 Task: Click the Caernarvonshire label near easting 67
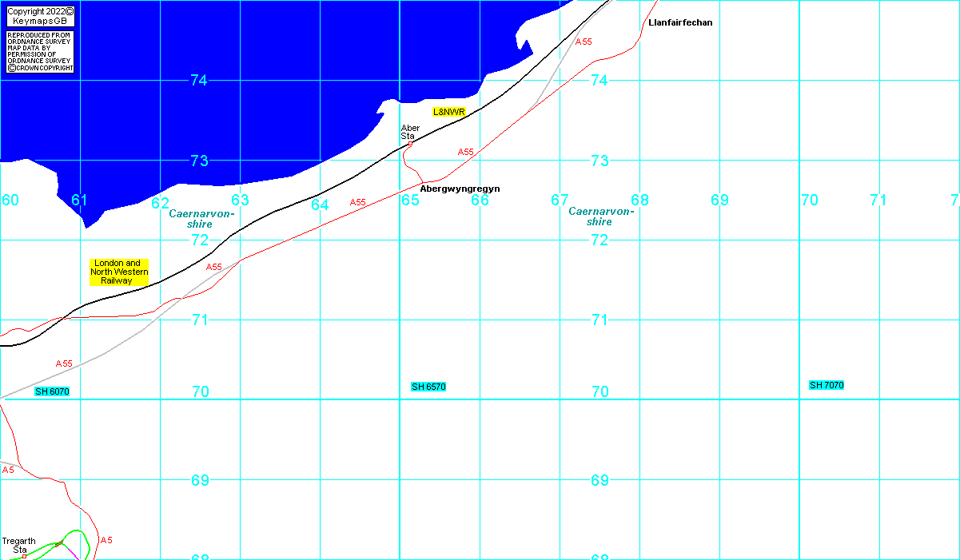coord(601,216)
